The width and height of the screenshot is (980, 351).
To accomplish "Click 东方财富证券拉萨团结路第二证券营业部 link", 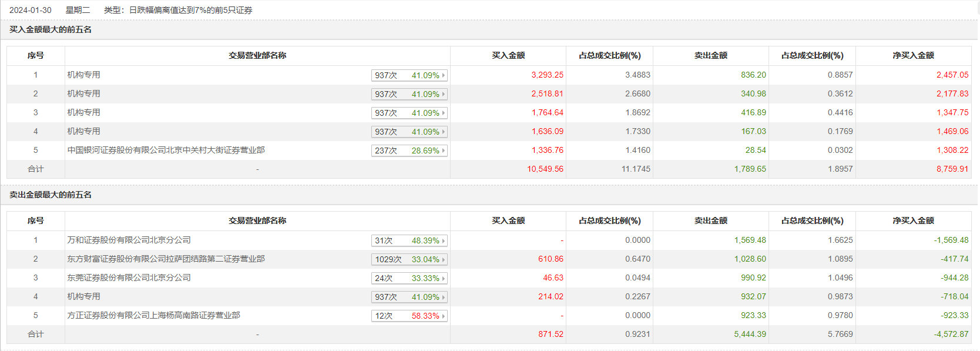I will (166, 259).
